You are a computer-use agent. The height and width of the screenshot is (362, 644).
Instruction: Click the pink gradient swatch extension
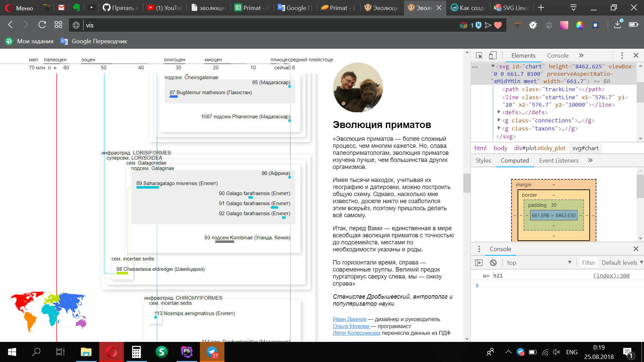(564, 25)
